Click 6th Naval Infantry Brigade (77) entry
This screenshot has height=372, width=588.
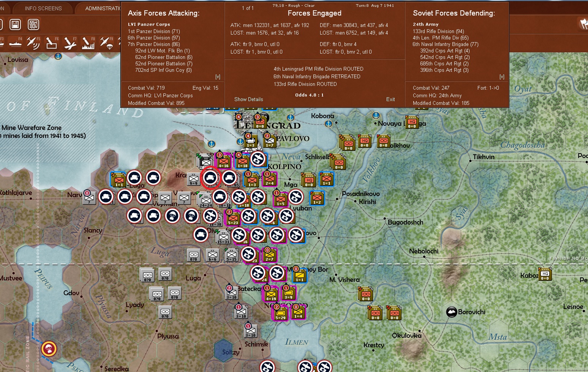(446, 44)
